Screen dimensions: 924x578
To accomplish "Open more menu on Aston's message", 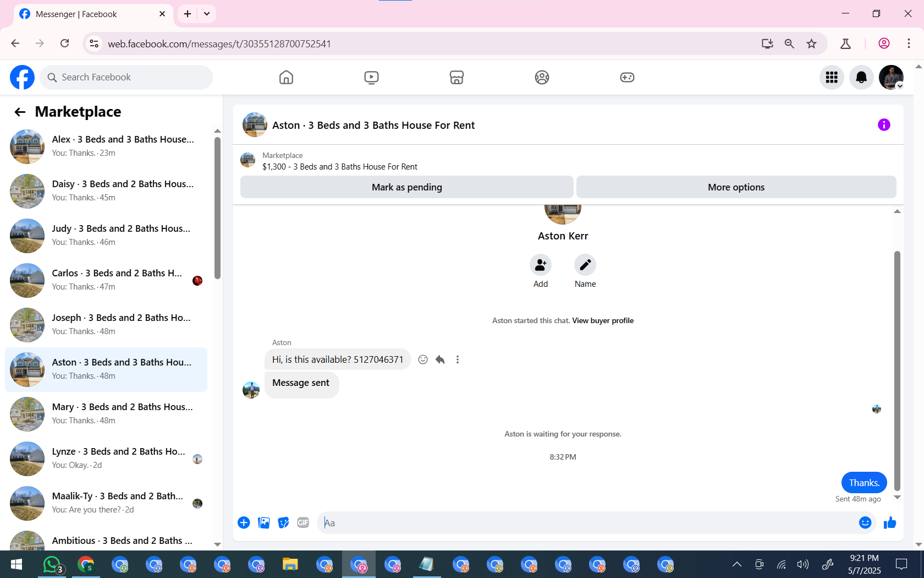I will point(457,359).
